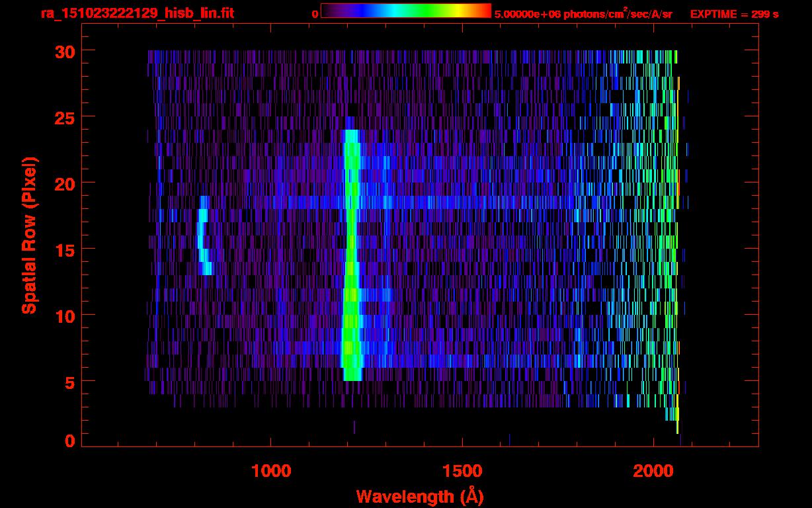The width and height of the screenshot is (812, 508).
Task: Click x-axis tick label 1500
Action: coord(462,471)
